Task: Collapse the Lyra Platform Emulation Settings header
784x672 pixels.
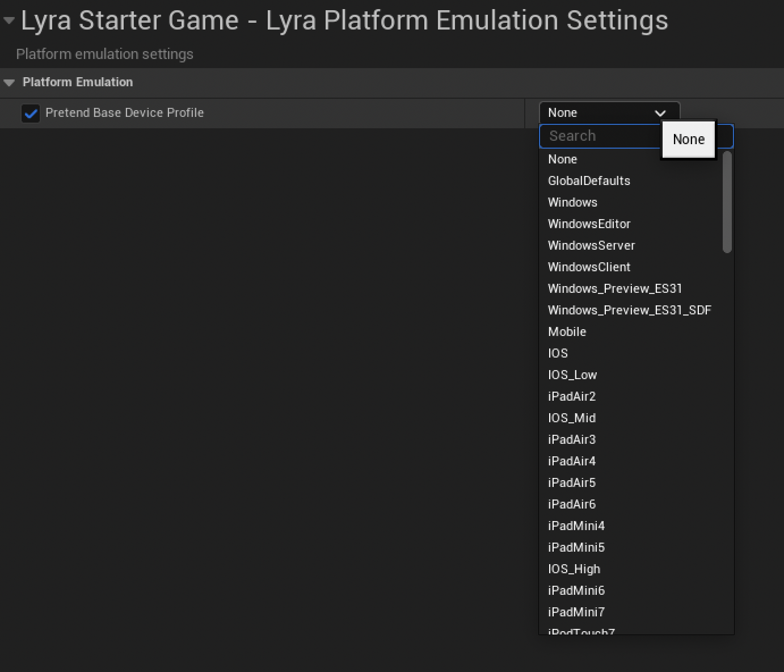Action: 9,21
